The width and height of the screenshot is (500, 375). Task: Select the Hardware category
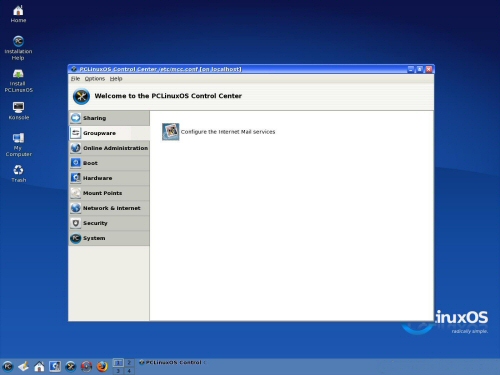click(x=109, y=178)
